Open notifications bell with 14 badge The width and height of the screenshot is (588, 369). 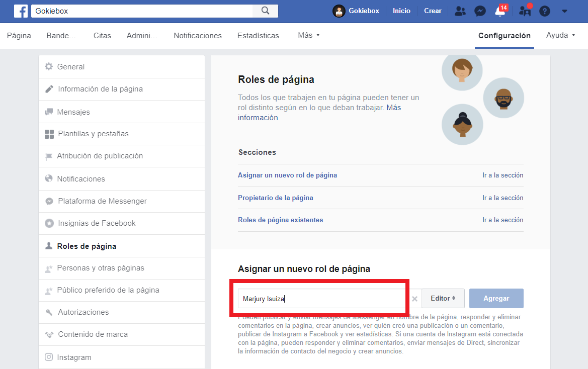[500, 10]
